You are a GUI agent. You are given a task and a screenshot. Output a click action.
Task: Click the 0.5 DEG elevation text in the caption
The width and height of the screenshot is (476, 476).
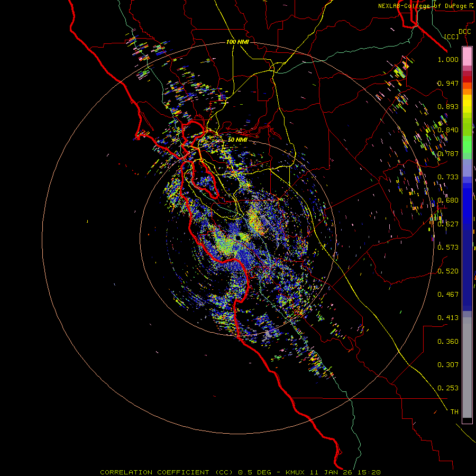[x=255, y=472]
